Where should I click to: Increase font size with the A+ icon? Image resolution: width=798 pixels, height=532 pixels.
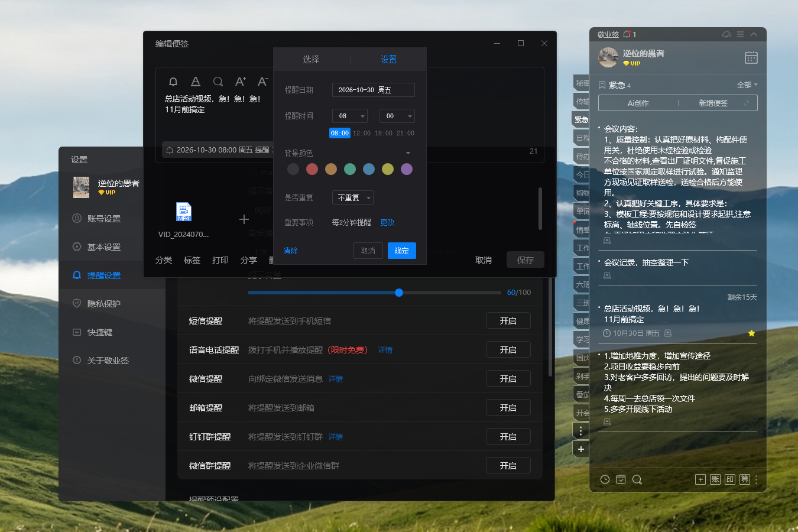[240, 82]
